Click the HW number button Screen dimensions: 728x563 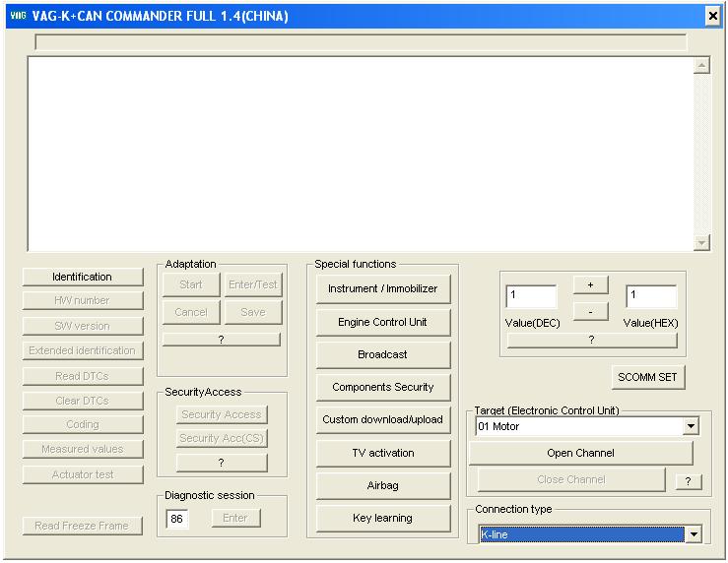(83, 300)
